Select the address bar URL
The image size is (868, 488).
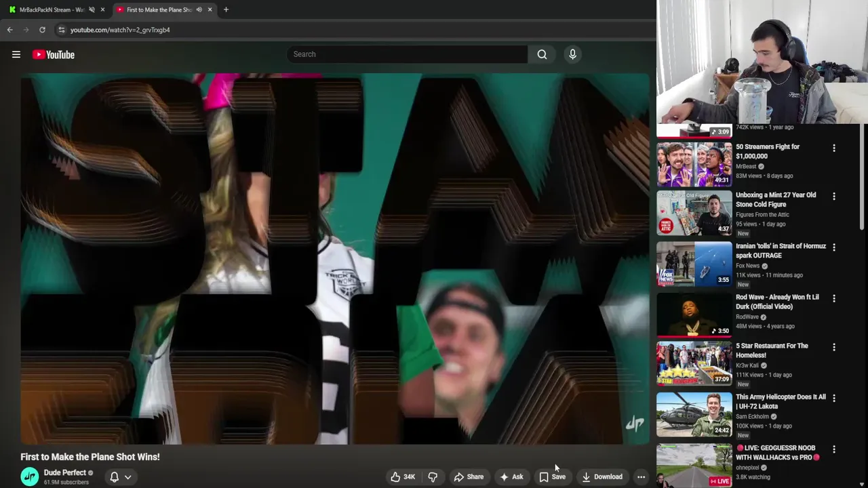pos(120,30)
